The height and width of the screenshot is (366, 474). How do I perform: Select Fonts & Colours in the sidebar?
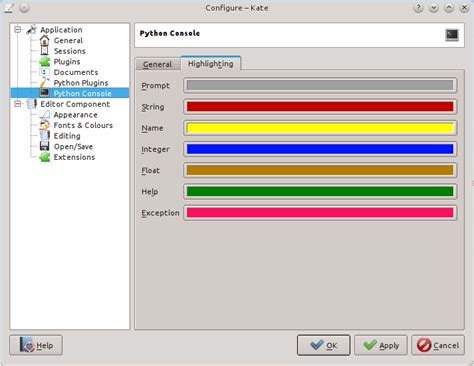[x=83, y=125]
